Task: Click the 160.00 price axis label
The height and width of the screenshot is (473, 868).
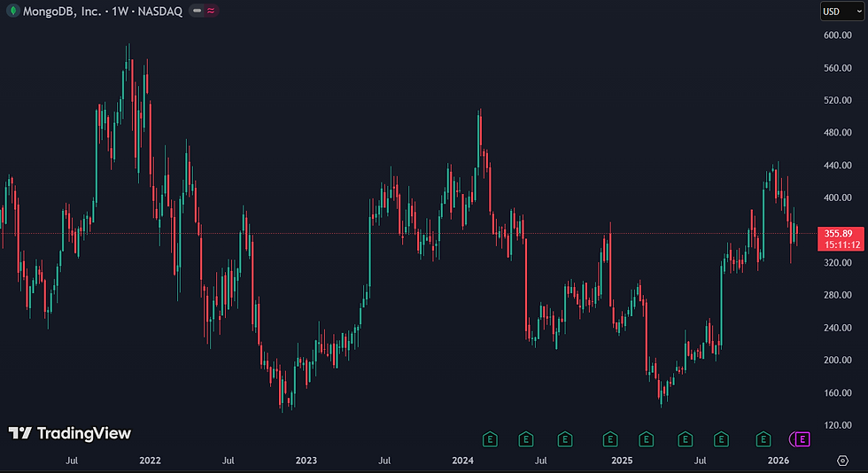Action: point(838,392)
